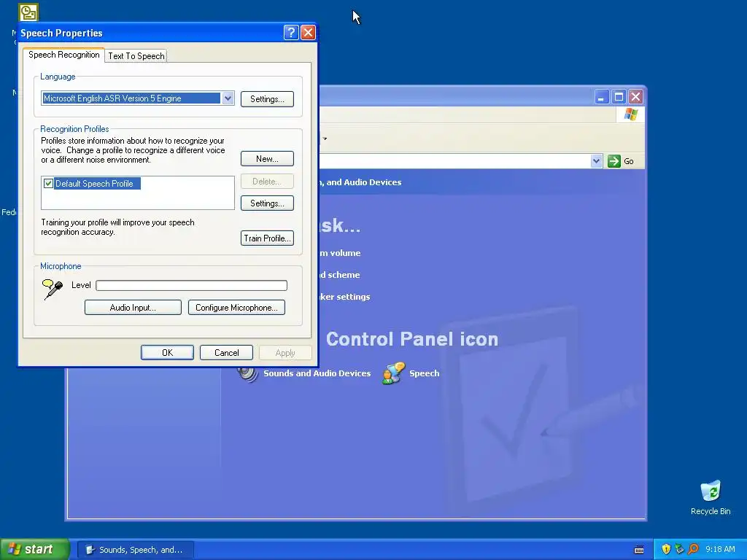
Task: Toggle the Default Speech Profile checkbox
Action: [48, 183]
